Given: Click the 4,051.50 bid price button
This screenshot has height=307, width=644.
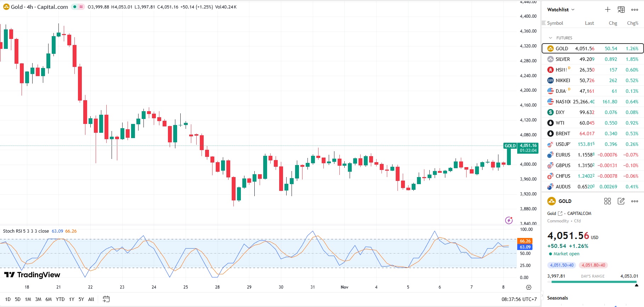Looking at the screenshot, I should point(561,265).
